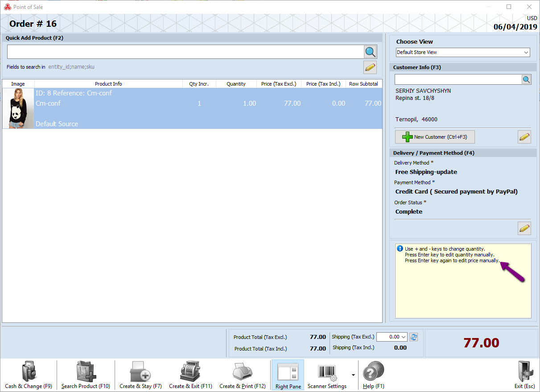
Task: Refresh shipping cost with recalculate icon
Action: [413, 337]
